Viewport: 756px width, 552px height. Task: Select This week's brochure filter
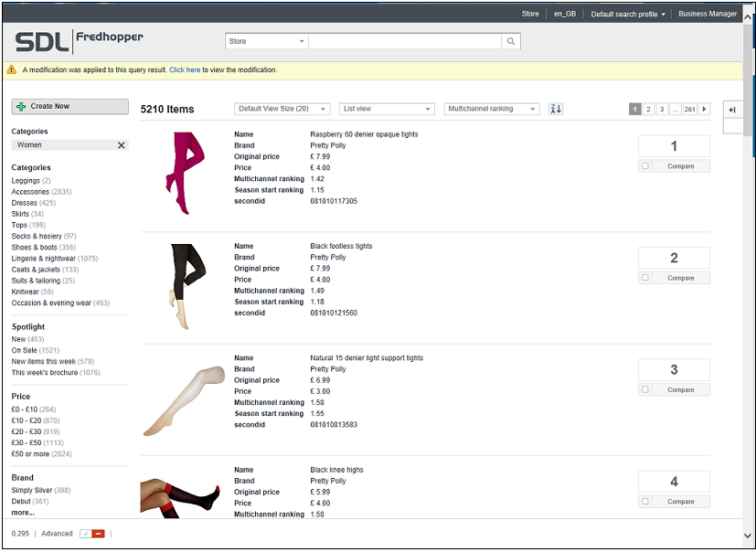[56, 373]
